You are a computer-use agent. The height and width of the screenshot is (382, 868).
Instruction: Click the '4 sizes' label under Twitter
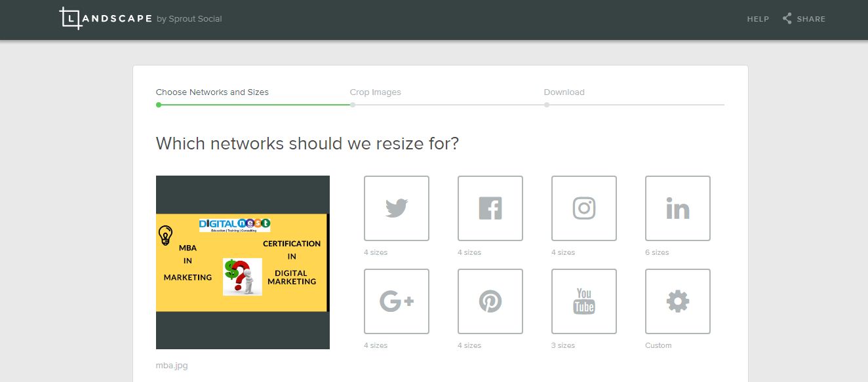coord(376,252)
